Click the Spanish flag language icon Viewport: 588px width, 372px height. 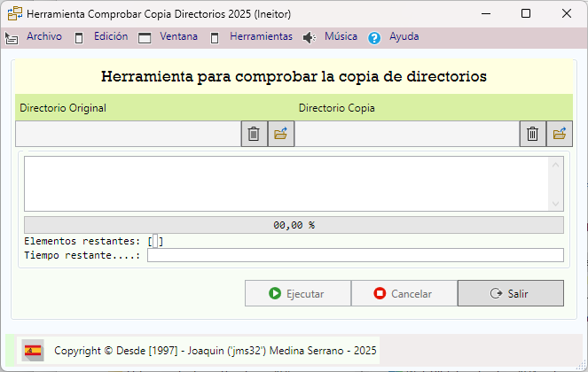coord(33,351)
